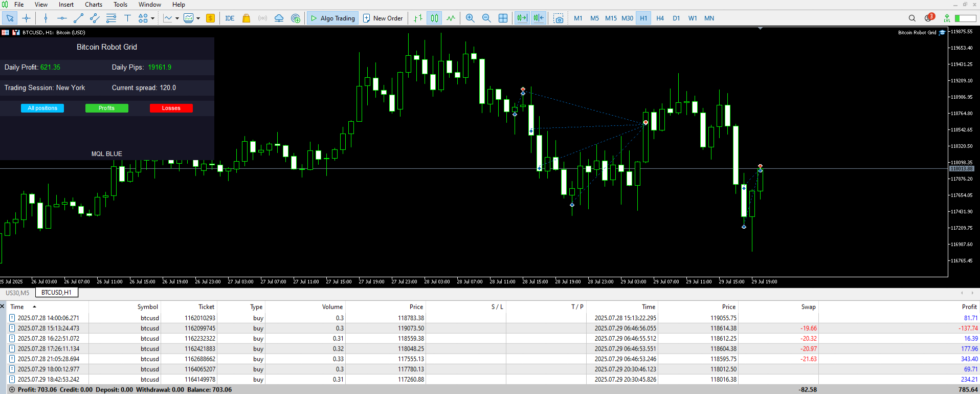Select the MN monthly timeframe
The image size is (980, 394).
[709, 18]
